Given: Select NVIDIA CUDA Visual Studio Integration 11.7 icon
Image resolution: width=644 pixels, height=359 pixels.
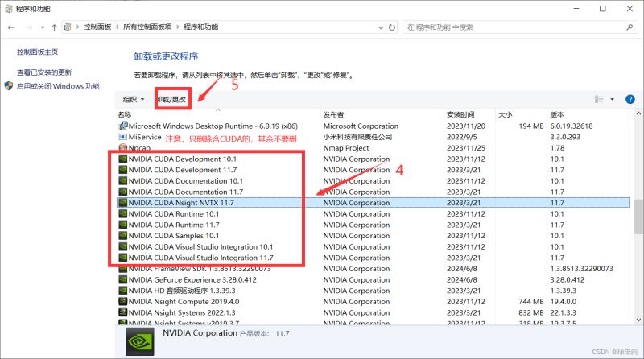Looking at the screenshot, I should [122, 258].
